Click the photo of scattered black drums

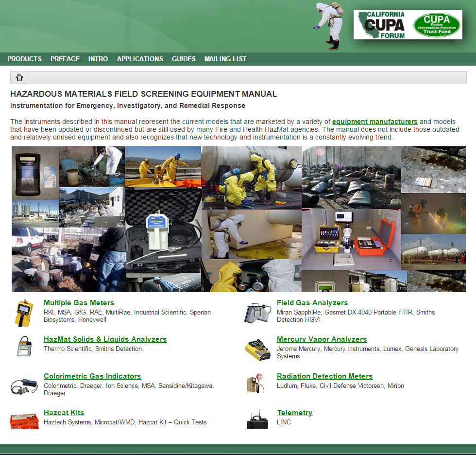click(x=352, y=177)
